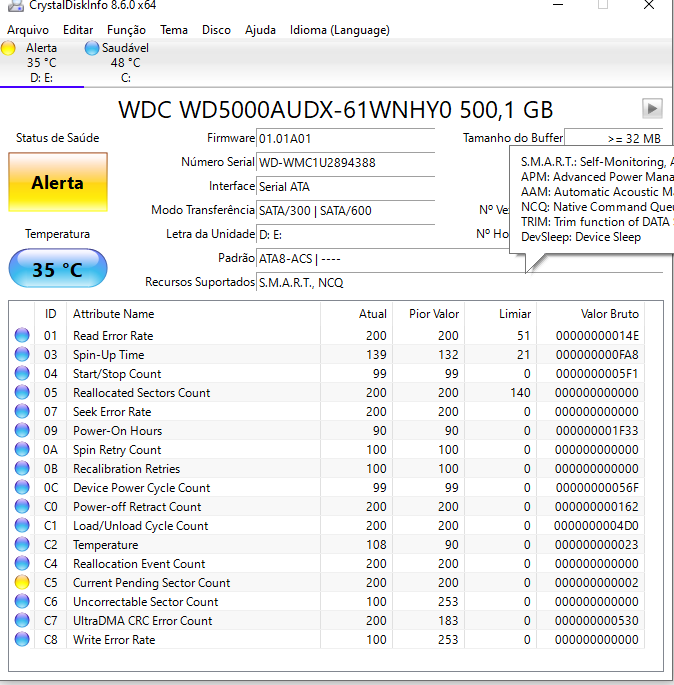Click status orb for Device Power Cycle Count
The image size is (674, 685).
(22, 487)
